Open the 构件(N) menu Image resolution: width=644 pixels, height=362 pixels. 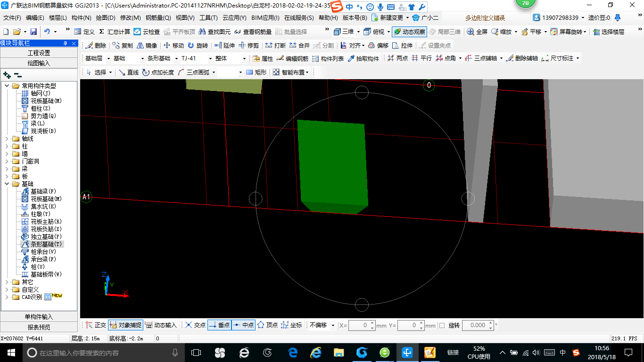tap(81, 18)
